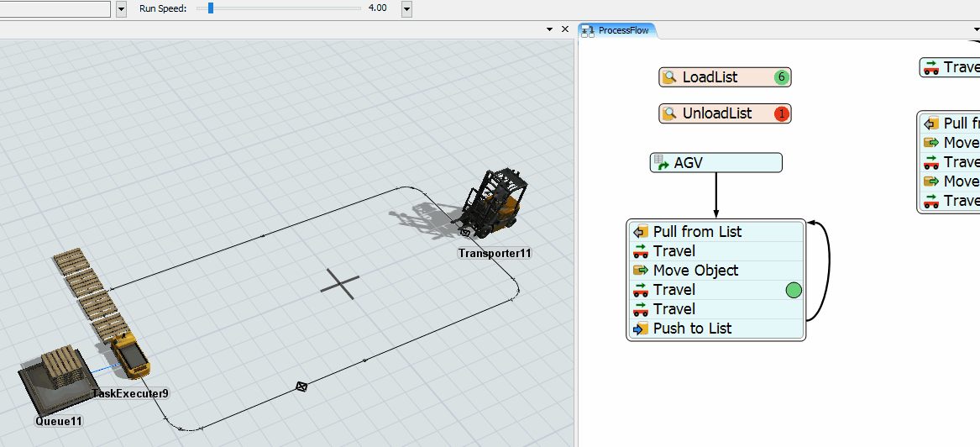Click the Push to List activity icon

pyautogui.click(x=641, y=329)
